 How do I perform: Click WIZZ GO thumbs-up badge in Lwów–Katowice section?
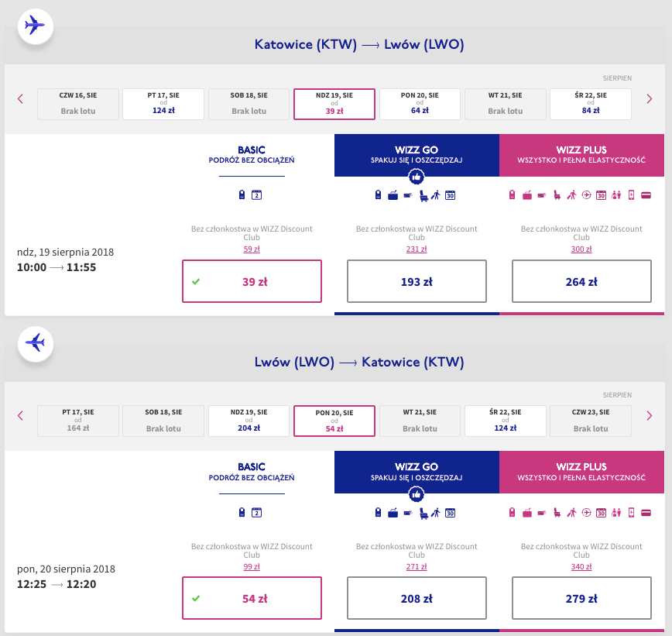point(417,494)
